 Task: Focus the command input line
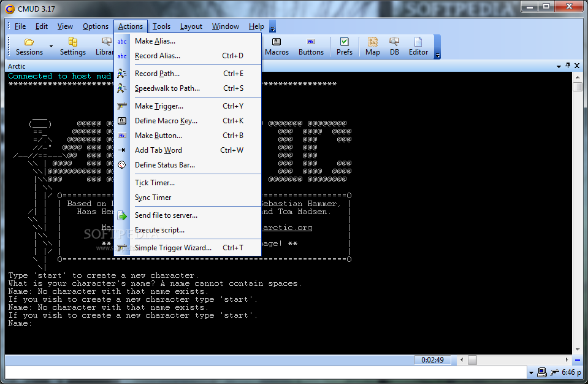(x=265, y=372)
